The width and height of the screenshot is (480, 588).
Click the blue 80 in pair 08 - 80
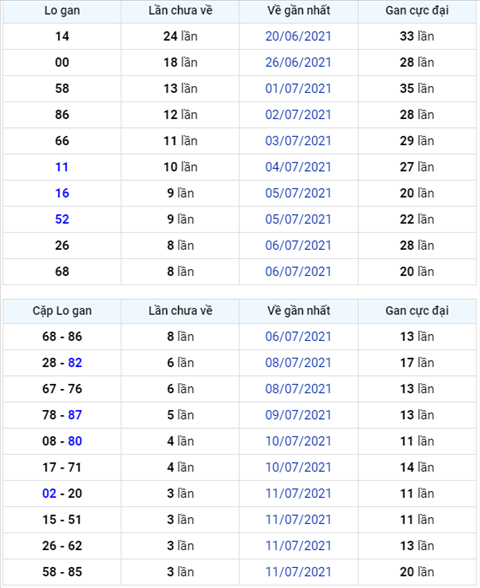point(75,441)
